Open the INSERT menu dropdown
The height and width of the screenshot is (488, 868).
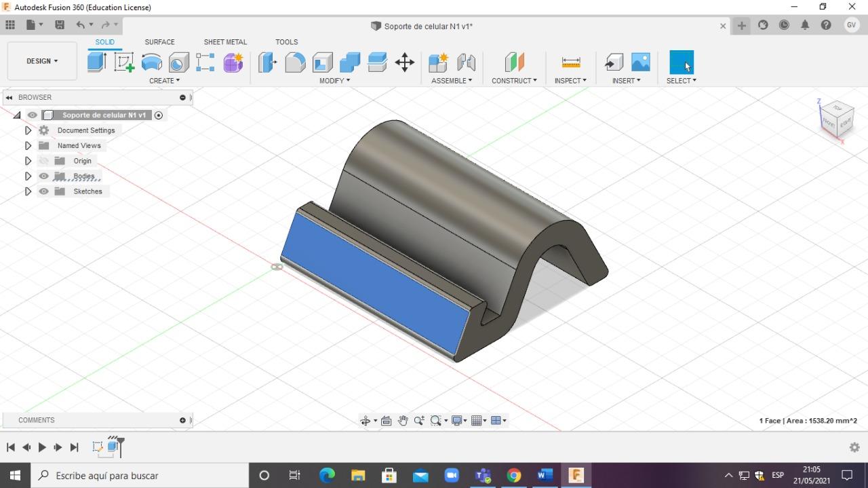click(x=626, y=81)
